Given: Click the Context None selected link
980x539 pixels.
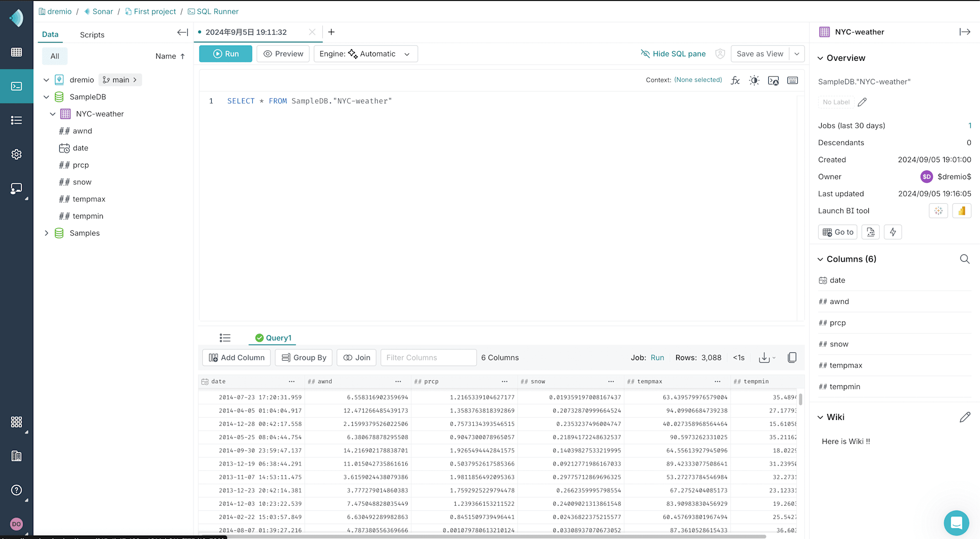Looking at the screenshot, I should pos(698,80).
